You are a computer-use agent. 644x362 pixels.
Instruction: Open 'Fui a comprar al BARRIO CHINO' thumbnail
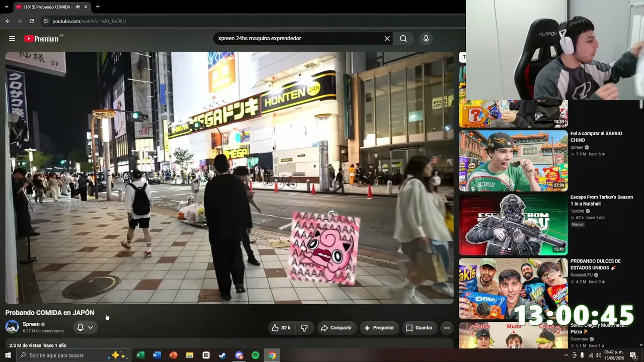513,161
